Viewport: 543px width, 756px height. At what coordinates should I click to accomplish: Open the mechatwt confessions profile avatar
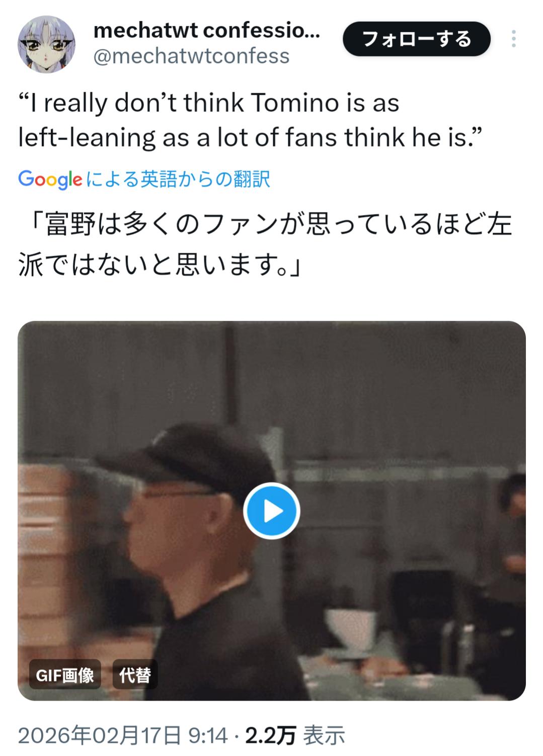tap(46, 44)
